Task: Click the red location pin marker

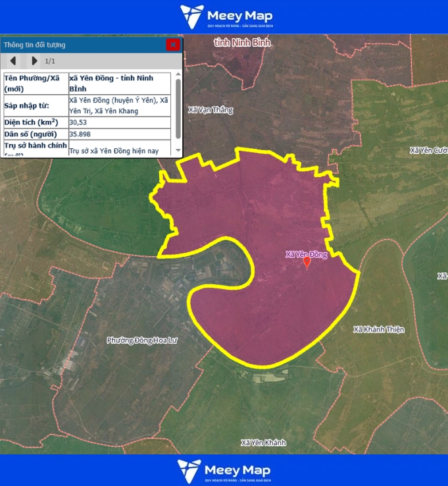Action: click(x=307, y=263)
